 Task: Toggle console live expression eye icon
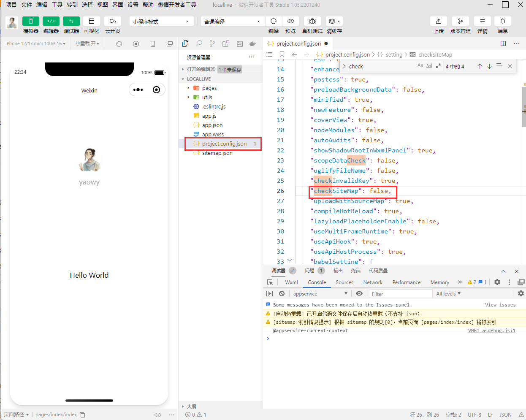pos(359,294)
